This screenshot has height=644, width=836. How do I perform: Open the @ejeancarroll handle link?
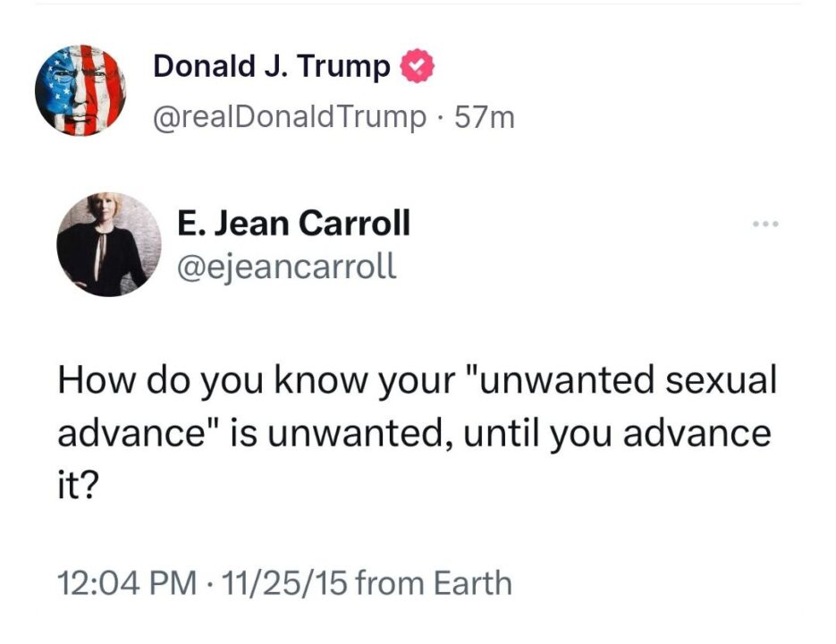(x=287, y=266)
